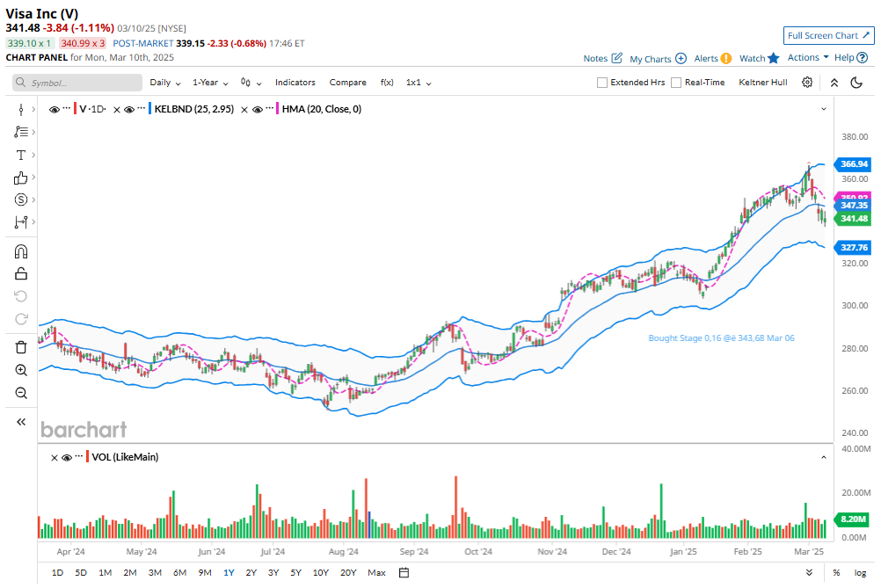The image size is (881, 588).
Task: Switch to dark mode moon icon
Action: [x=856, y=83]
